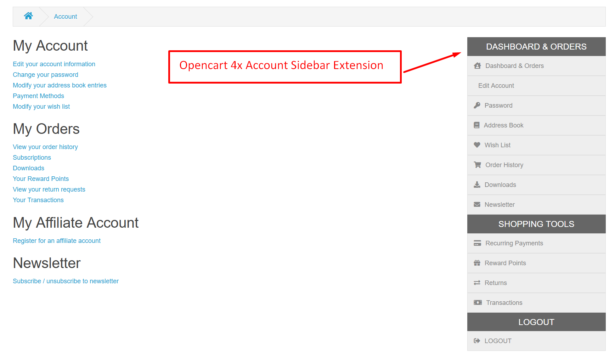Open Edit your account information link
615x364 pixels.
coord(54,64)
